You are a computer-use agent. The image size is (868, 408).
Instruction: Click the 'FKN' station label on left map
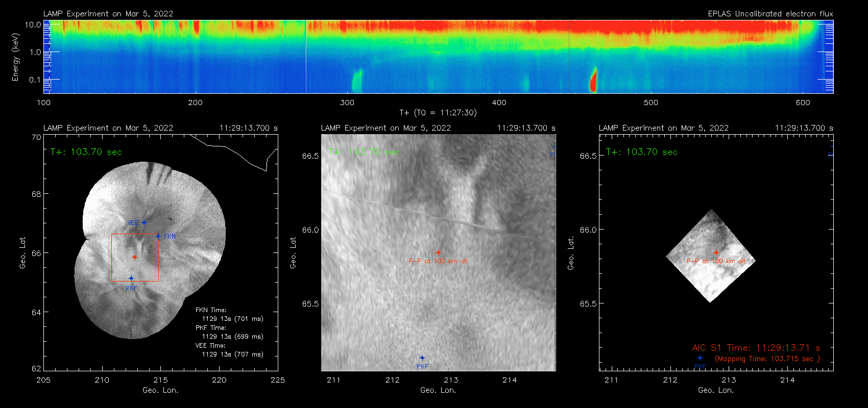170,237
